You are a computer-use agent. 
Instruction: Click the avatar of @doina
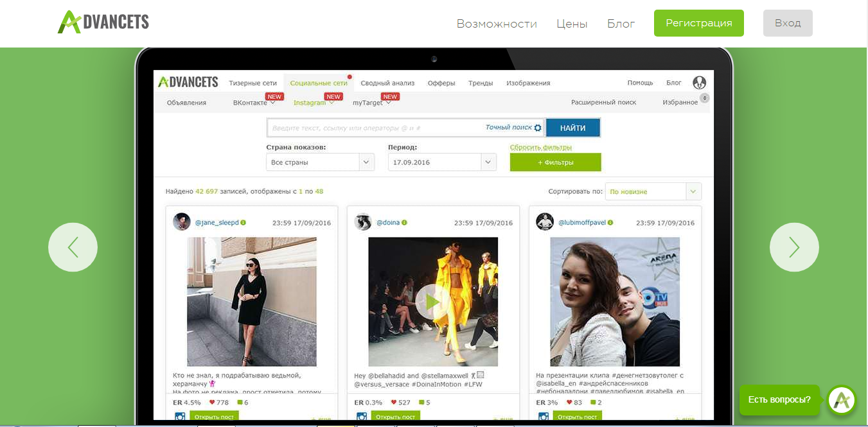pos(363,222)
